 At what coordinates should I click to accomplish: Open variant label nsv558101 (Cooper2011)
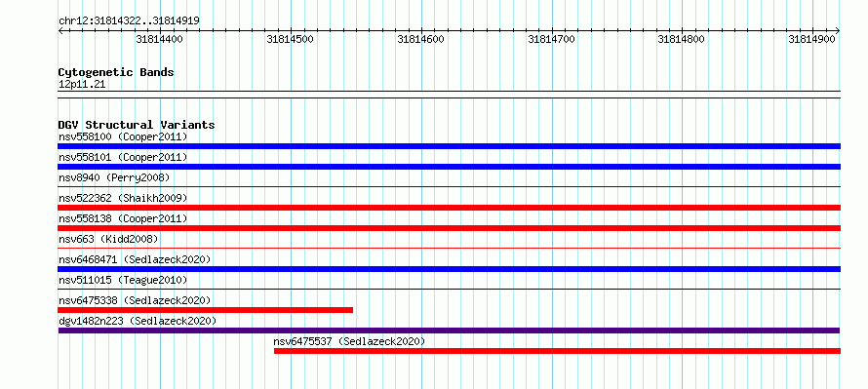pyautogui.click(x=123, y=157)
